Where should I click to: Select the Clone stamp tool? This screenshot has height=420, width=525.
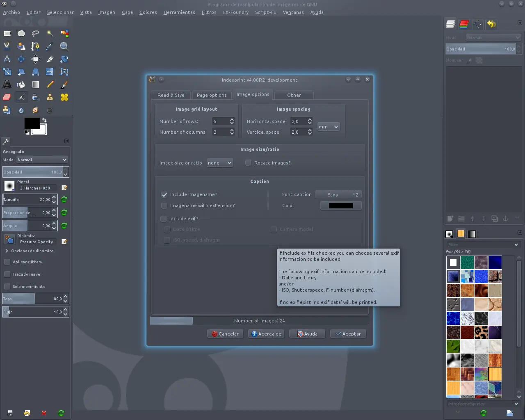(x=50, y=97)
